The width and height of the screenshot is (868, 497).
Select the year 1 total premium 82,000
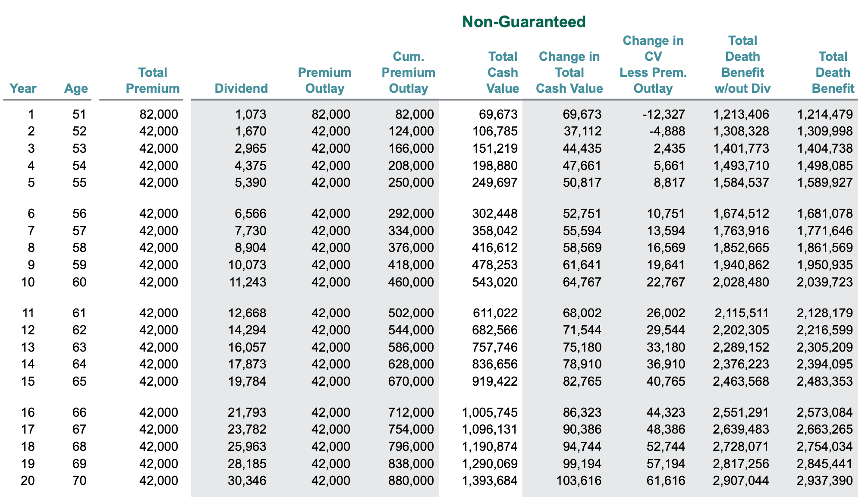tap(159, 114)
